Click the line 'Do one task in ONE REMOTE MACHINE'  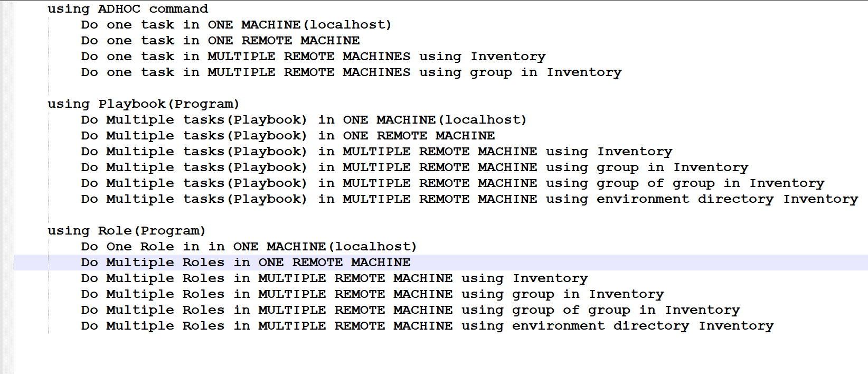pos(220,41)
